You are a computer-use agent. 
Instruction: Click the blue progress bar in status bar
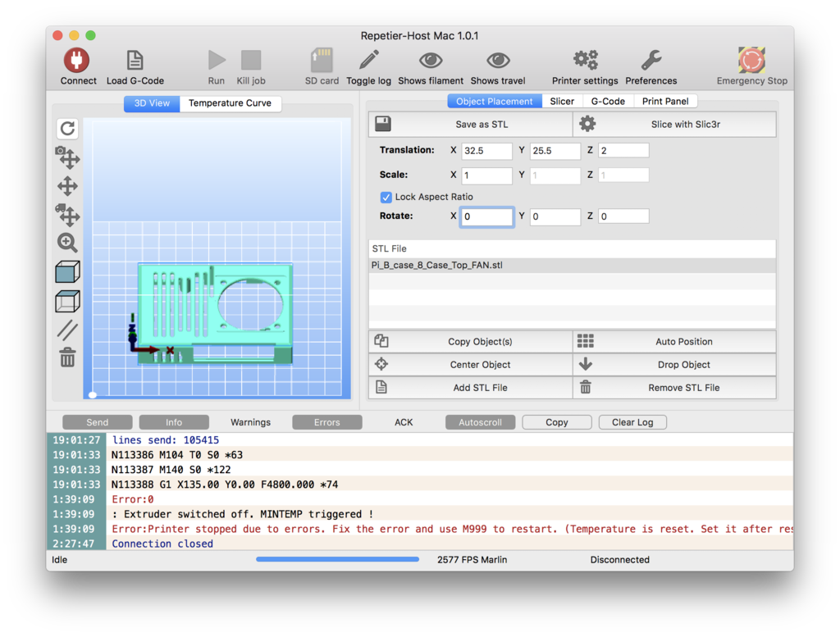(x=337, y=559)
